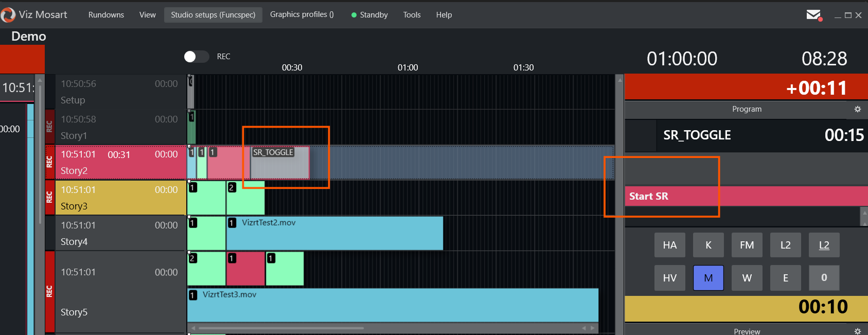868x335 pixels.
Task: Select the FM shortcut button
Action: [x=747, y=245]
